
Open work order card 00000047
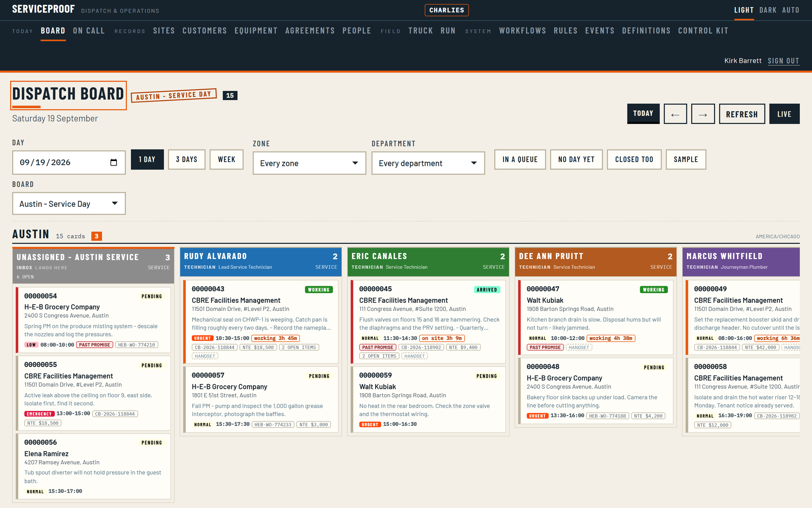click(x=596, y=317)
